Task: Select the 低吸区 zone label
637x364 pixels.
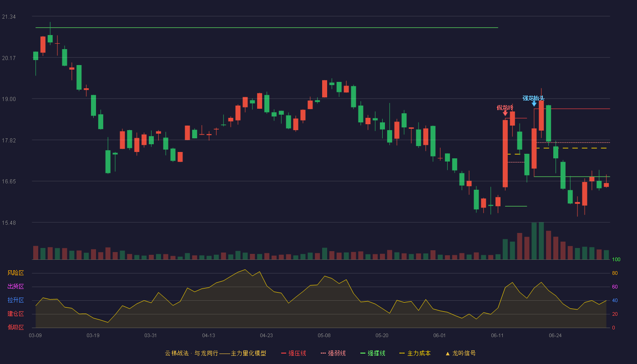Action: [x=15, y=328]
